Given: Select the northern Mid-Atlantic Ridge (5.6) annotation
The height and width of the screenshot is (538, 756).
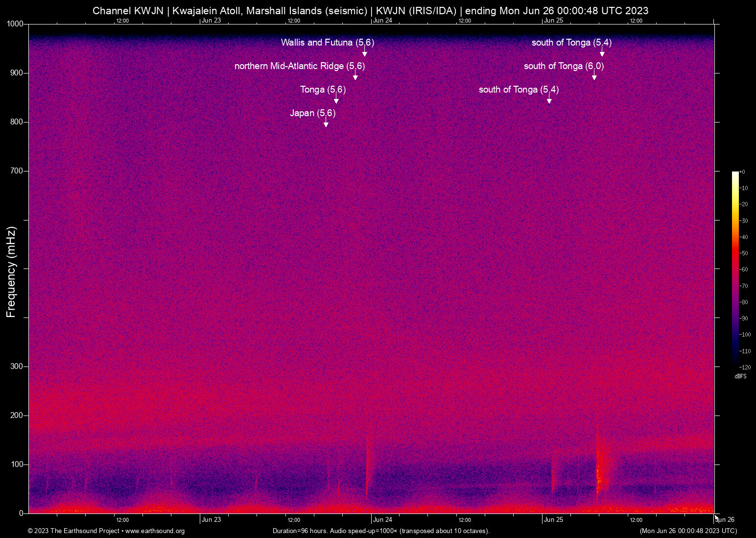Looking at the screenshot, I should click(x=300, y=66).
